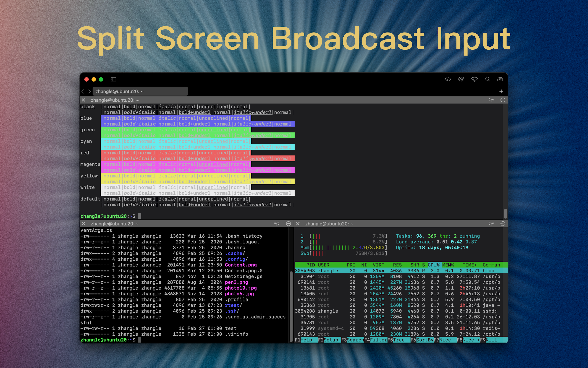
Task: Click photo6.jpg file name in listing
Action: [239, 294]
